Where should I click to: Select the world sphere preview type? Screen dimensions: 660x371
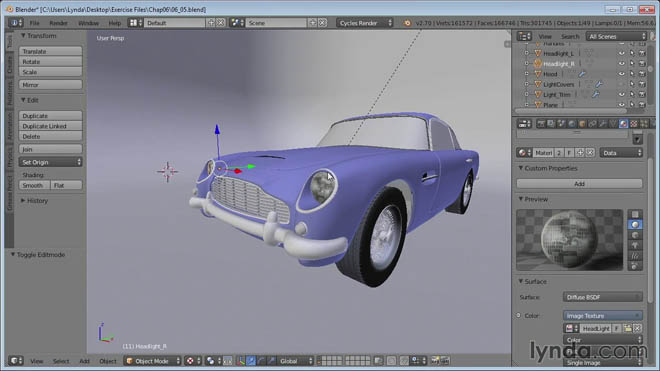pyautogui.click(x=635, y=266)
